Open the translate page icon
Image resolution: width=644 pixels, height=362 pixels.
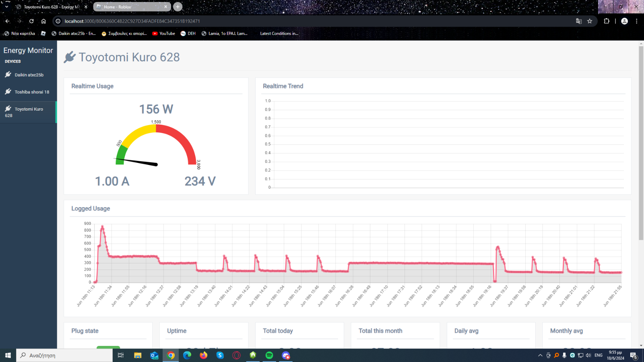click(579, 21)
